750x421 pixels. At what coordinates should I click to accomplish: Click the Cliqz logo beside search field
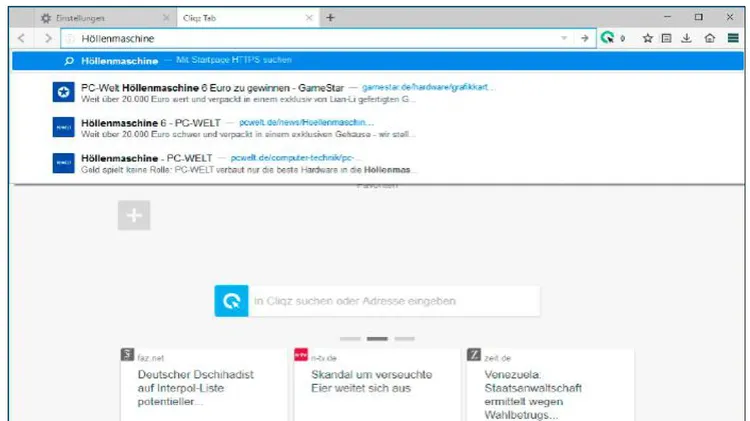[232, 301]
